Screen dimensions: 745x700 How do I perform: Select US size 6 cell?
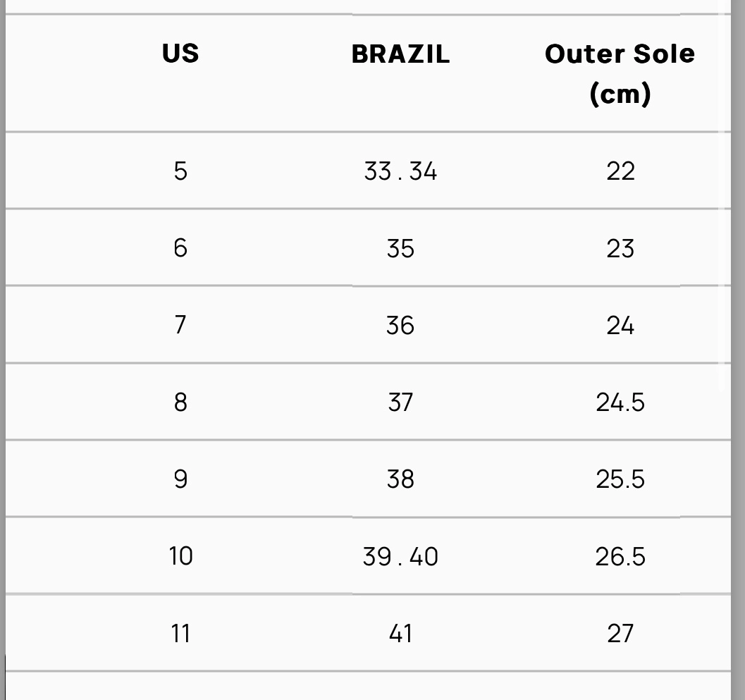180,248
